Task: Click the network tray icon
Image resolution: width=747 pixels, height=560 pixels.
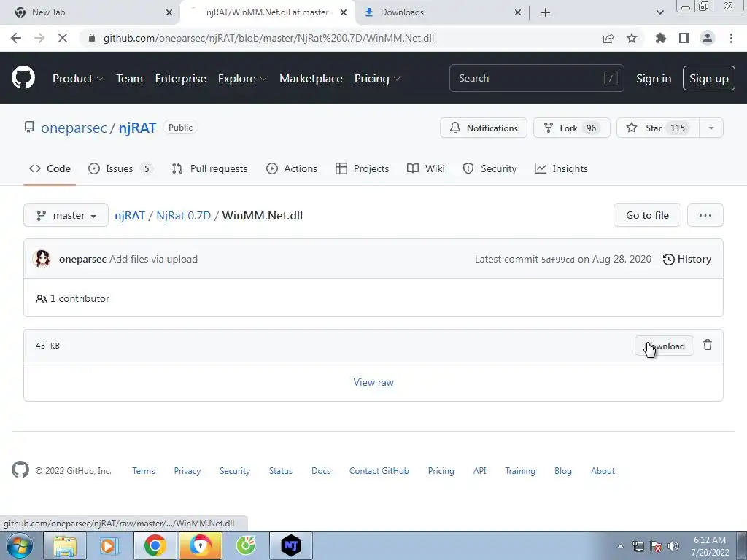Action: [638, 546]
